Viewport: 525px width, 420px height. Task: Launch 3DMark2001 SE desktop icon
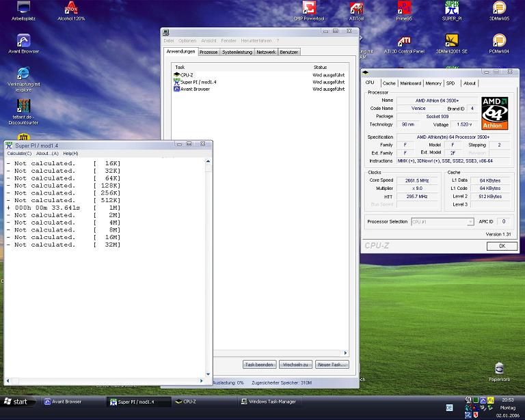coord(452,44)
